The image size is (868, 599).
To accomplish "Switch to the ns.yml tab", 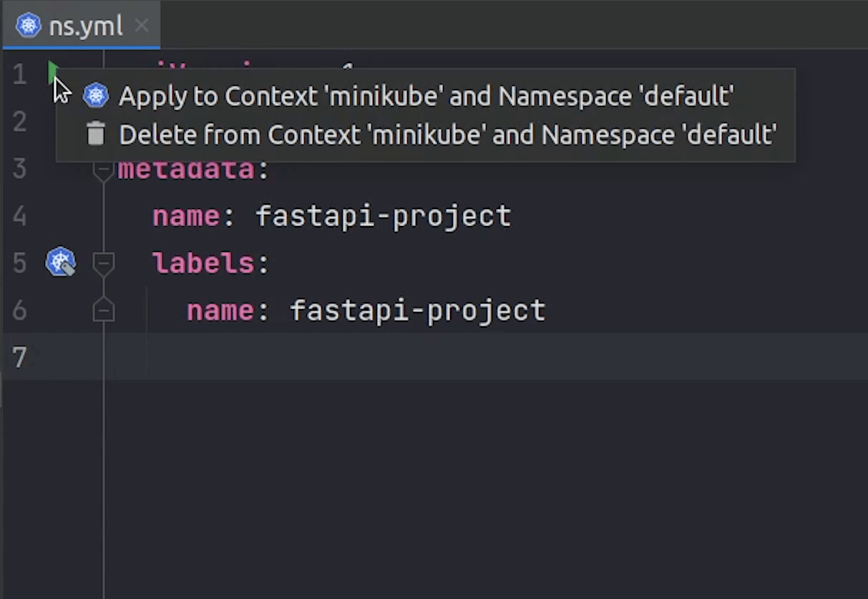I will 85,26.
